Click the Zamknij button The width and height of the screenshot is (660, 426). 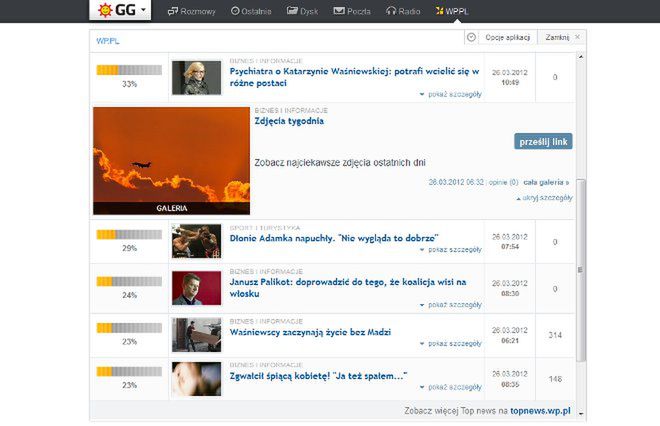coord(557,37)
